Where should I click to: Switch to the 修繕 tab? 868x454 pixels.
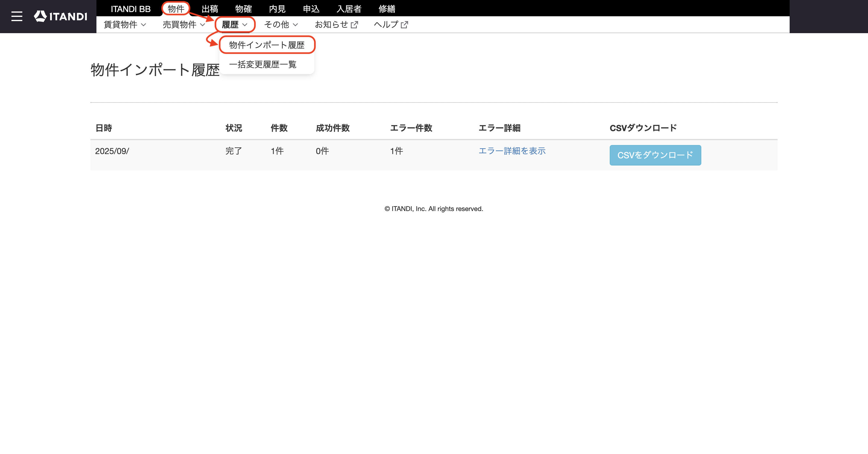click(387, 9)
